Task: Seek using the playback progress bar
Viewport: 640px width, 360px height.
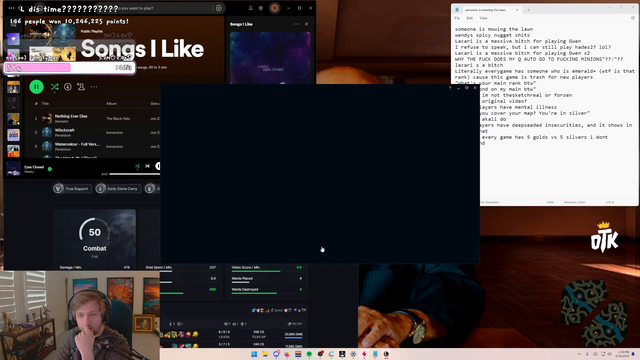Action: [135, 174]
